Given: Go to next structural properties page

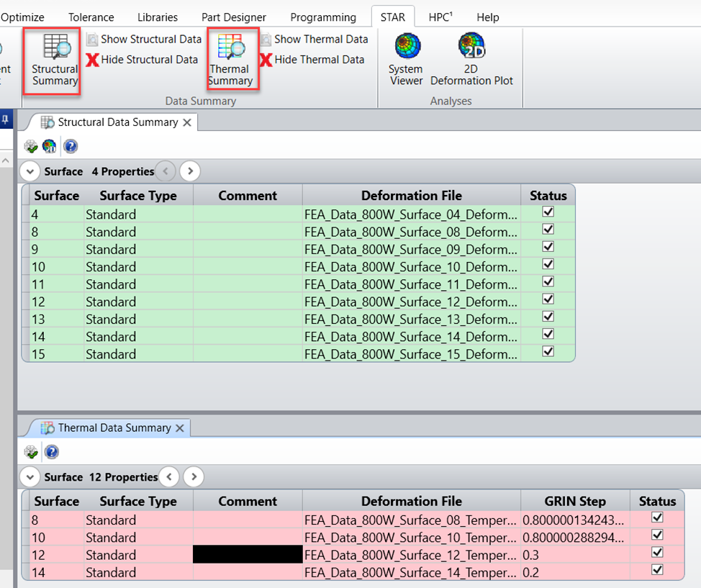Looking at the screenshot, I should point(190,171).
